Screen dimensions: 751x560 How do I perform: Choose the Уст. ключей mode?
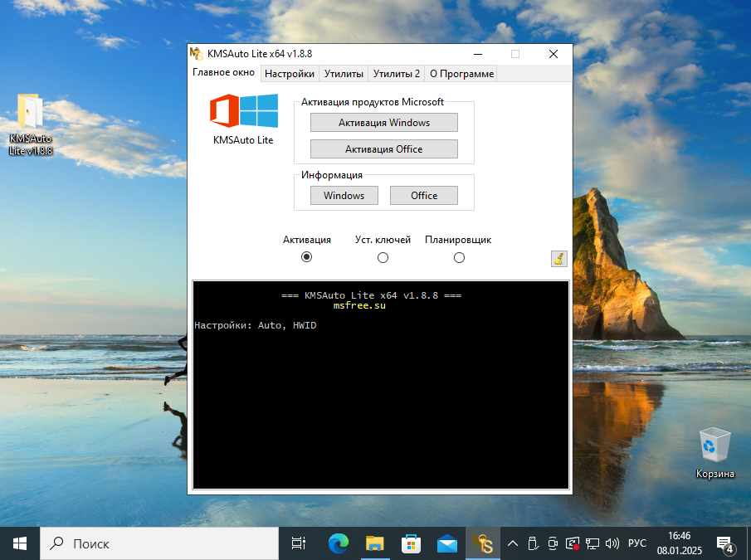[383, 257]
